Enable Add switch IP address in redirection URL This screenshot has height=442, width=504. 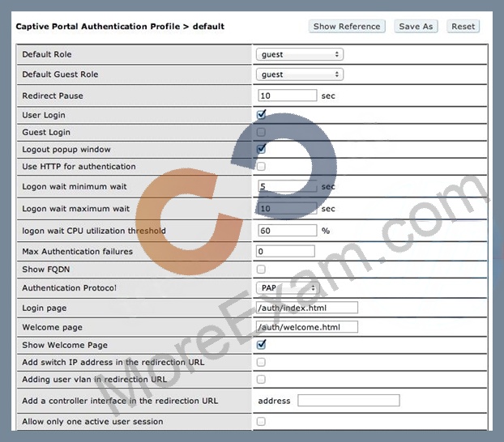261,362
